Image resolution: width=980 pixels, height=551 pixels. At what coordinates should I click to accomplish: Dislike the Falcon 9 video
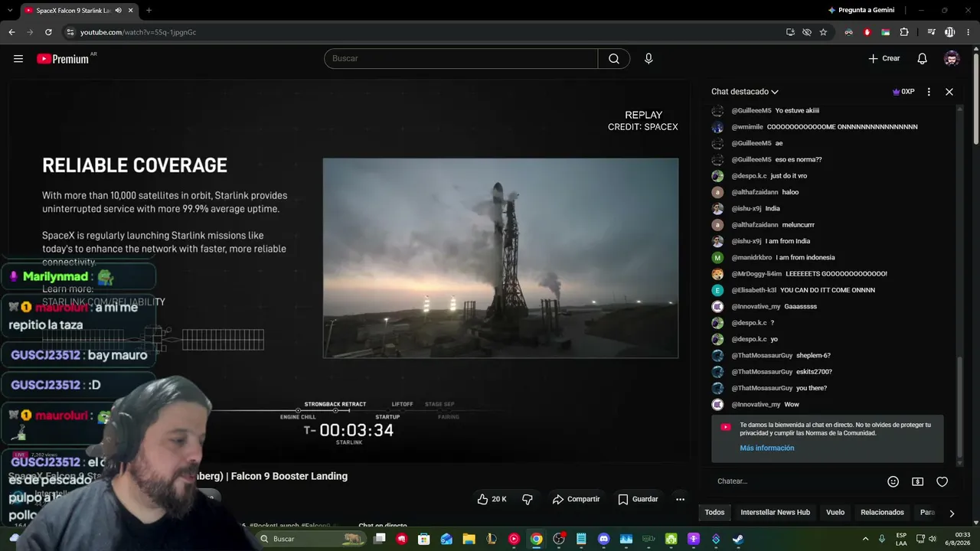coord(528,499)
